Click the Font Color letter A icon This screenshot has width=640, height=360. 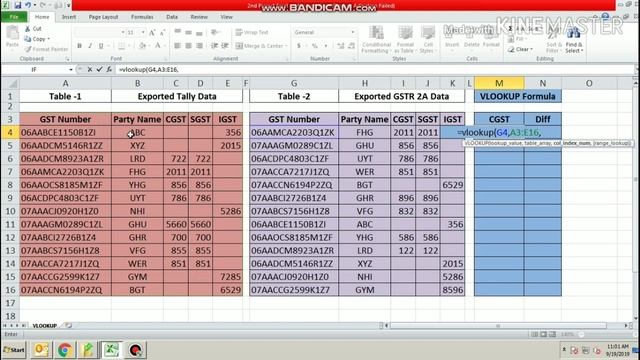tap(158, 46)
